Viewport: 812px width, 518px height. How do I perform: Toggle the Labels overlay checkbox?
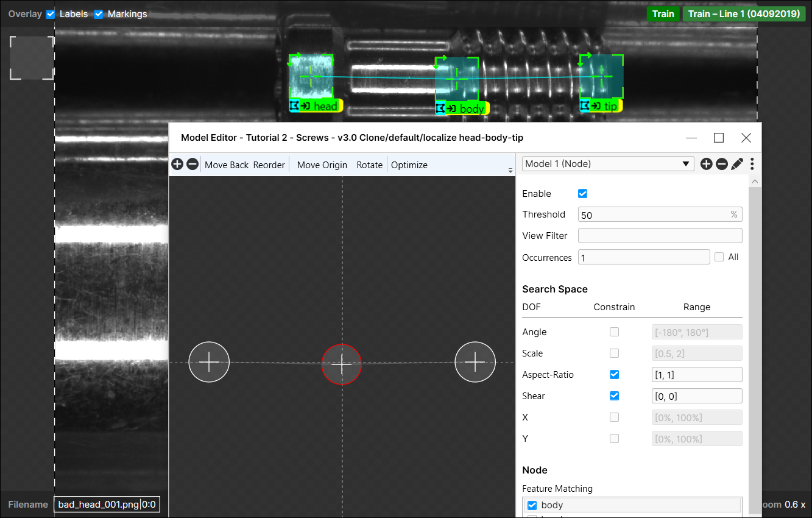pyautogui.click(x=51, y=14)
